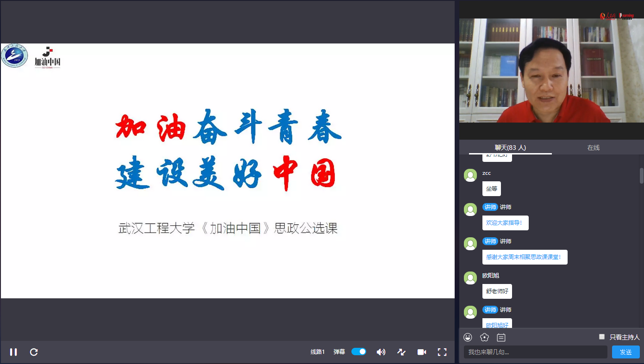Open the notepad icon in chat toolbar

click(x=501, y=337)
